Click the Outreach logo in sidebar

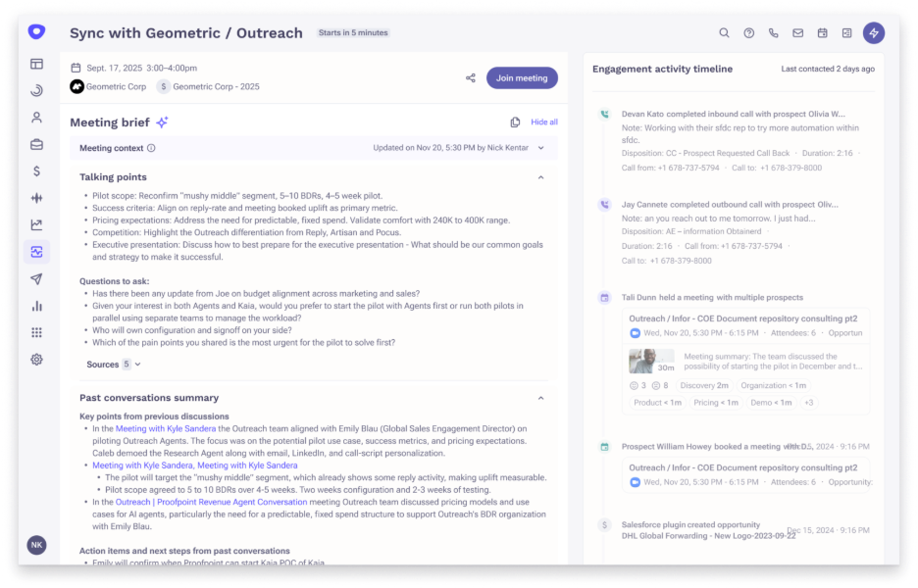click(36, 31)
